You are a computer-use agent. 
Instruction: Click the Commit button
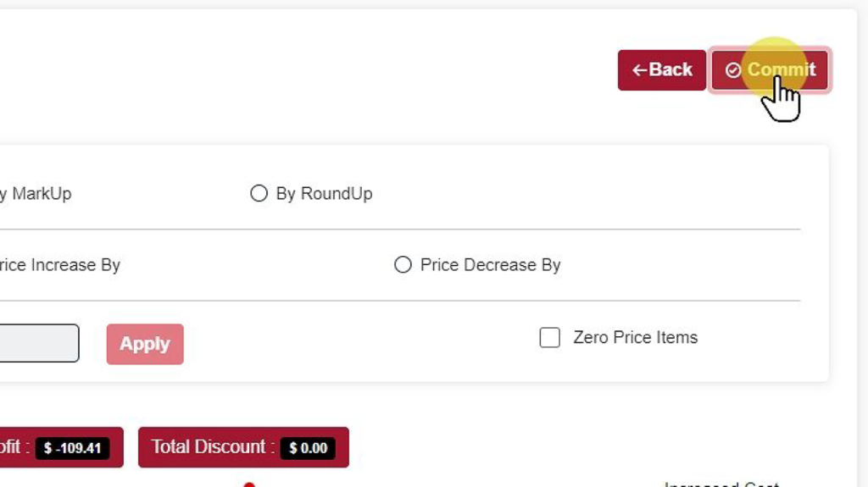click(770, 70)
